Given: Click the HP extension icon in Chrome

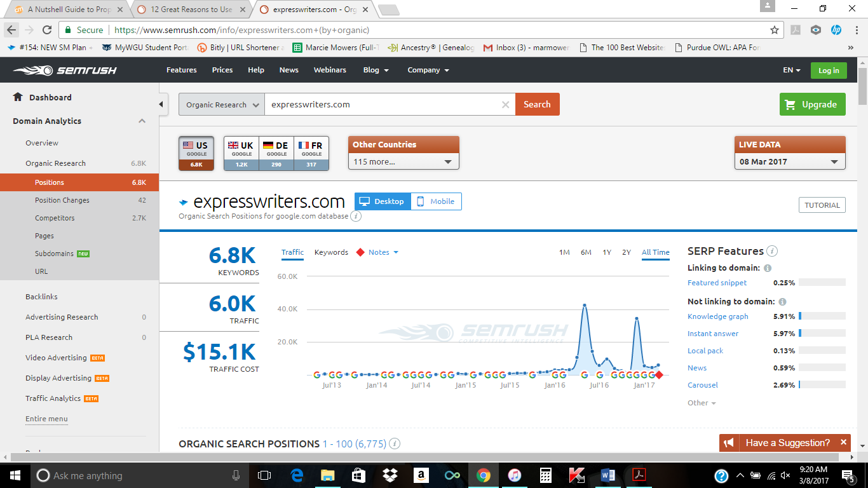Looking at the screenshot, I should (836, 30).
